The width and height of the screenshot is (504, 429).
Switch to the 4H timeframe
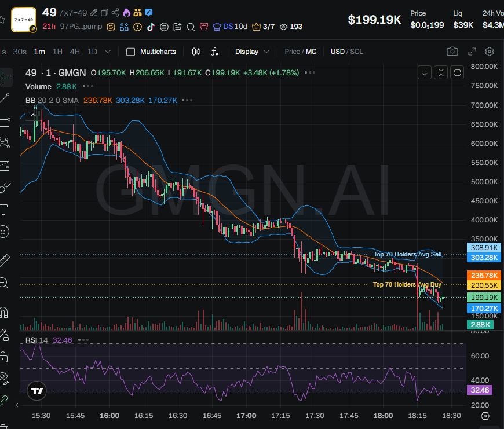tap(75, 52)
